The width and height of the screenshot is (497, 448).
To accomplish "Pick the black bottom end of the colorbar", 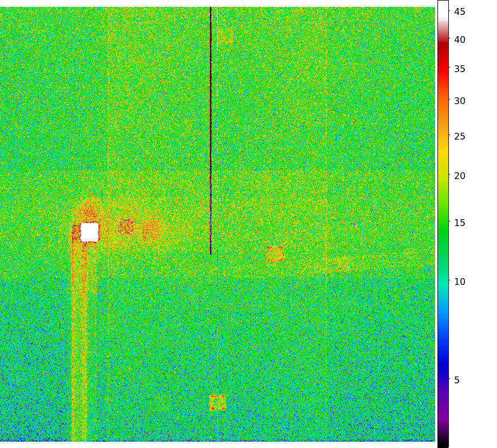I will pos(443,443).
